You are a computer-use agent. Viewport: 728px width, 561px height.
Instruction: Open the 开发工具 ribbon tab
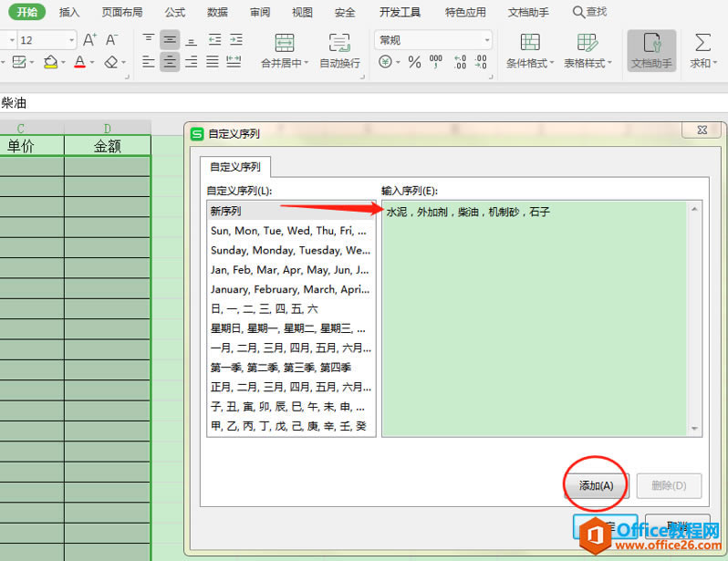[400, 13]
